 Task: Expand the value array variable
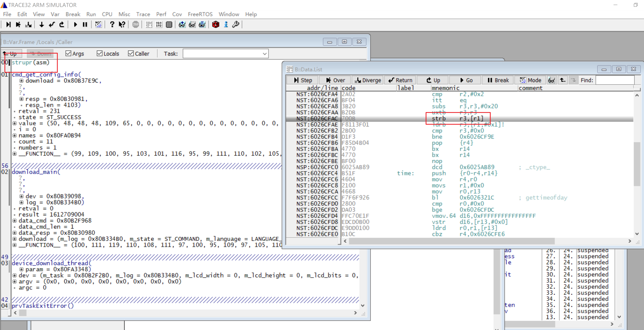coord(14,123)
